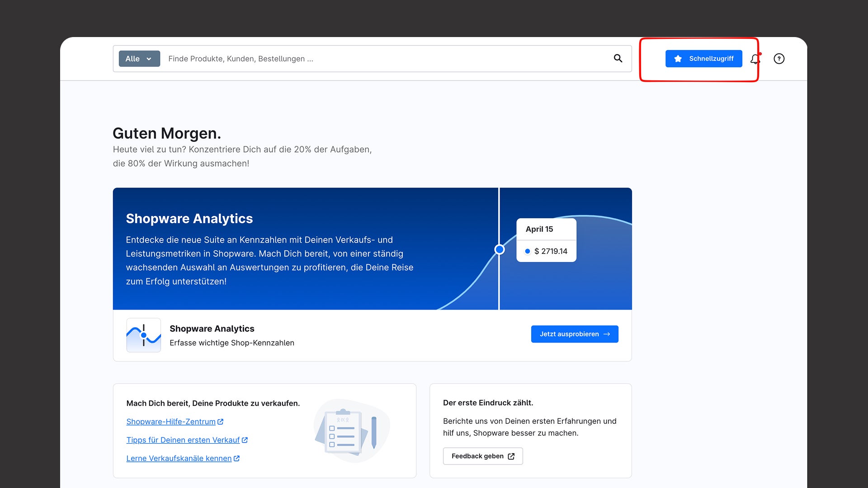Click the checklist clipboard illustration
Image resolution: width=868 pixels, height=488 pixels.
(352, 431)
